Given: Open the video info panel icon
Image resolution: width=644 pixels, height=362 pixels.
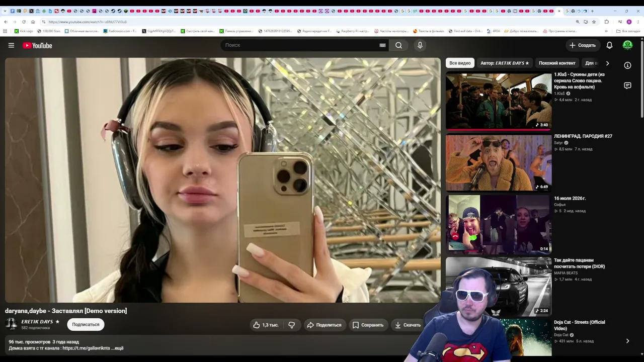Looking at the screenshot, I should click(627, 65).
